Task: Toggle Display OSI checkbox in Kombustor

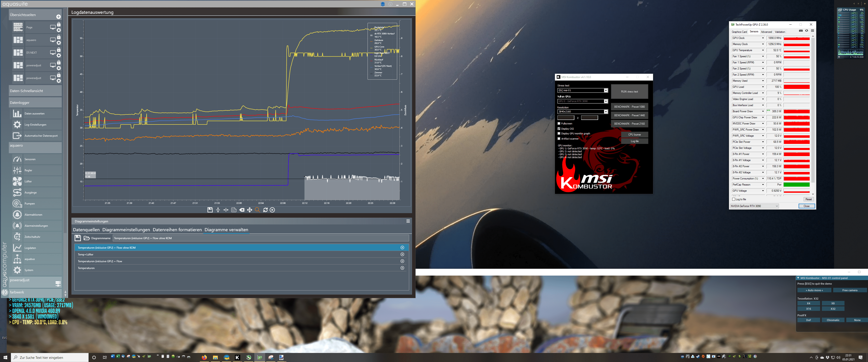Action: pyautogui.click(x=559, y=129)
